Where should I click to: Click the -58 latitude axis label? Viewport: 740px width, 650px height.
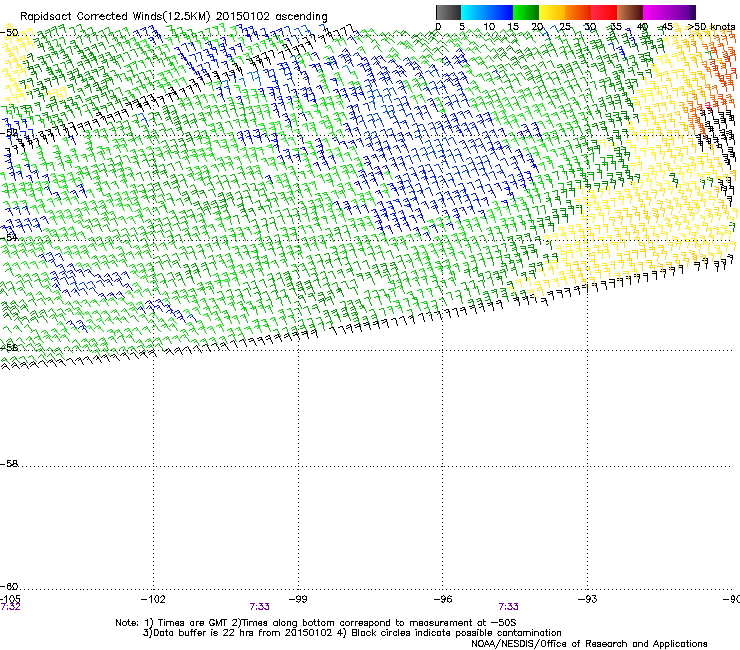pyautogui.click(x=9, y=464)
